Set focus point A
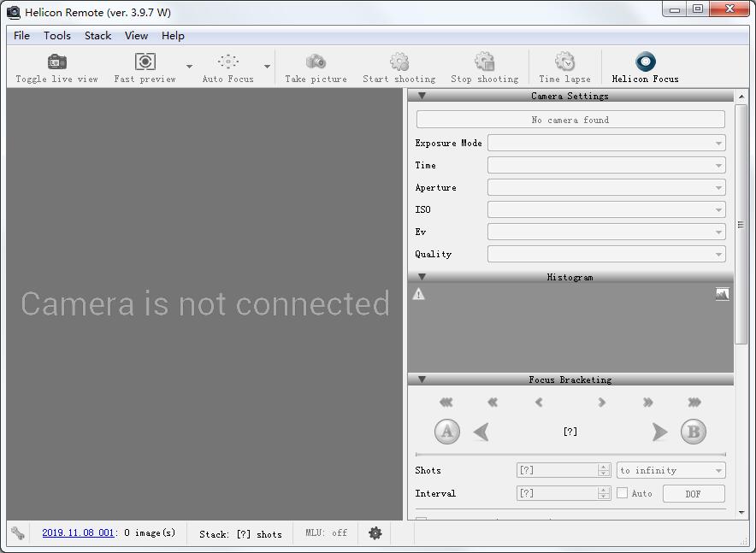The height and width of the screenshot is (553, 756). (446, 432)
